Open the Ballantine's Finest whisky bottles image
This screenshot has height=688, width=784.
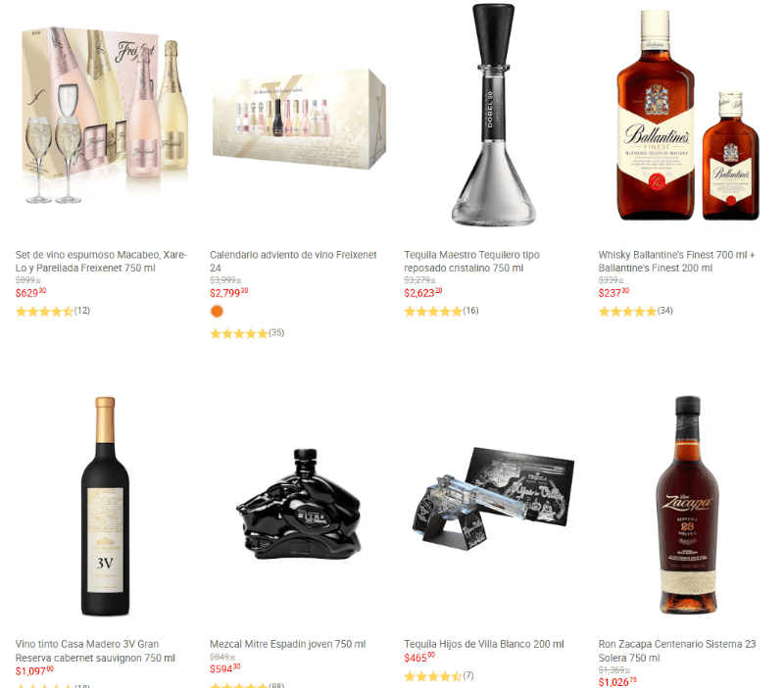click(x=688, y=115)
